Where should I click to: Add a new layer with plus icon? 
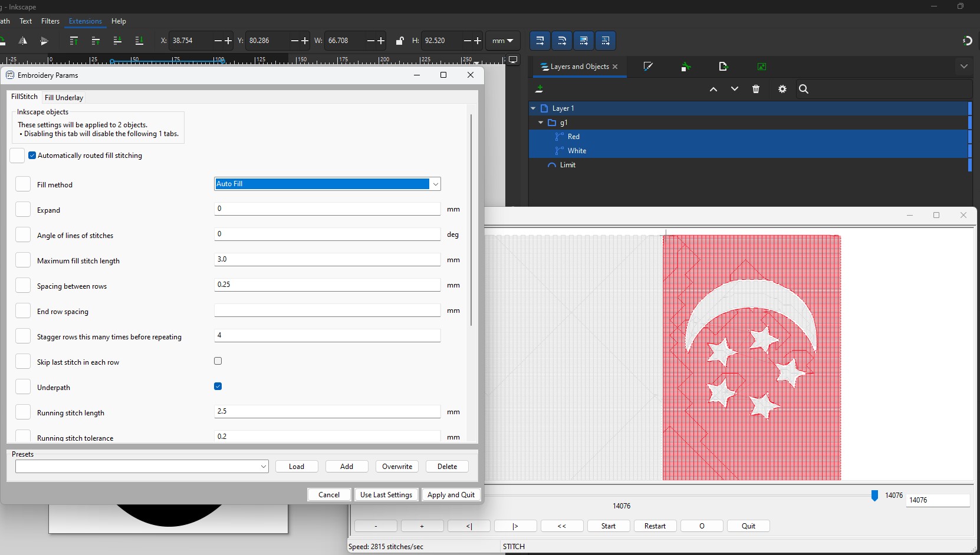point(539,89)
